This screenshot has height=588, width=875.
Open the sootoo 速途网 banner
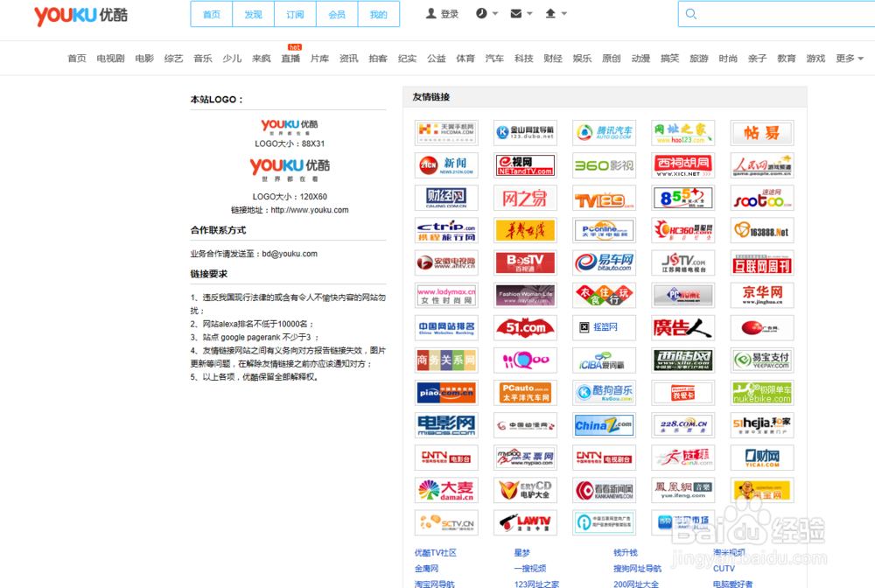point(762,198)
